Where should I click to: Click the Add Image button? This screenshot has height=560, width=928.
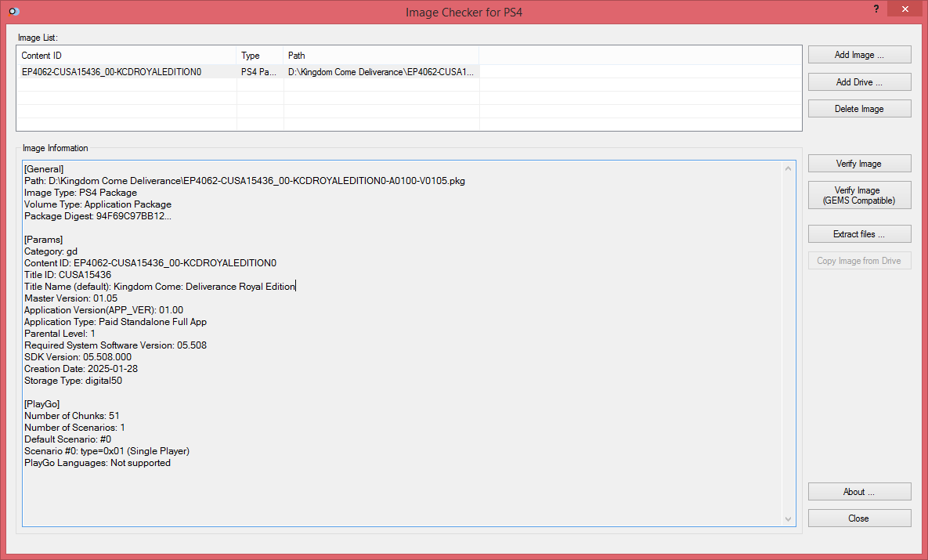[859, 55]
